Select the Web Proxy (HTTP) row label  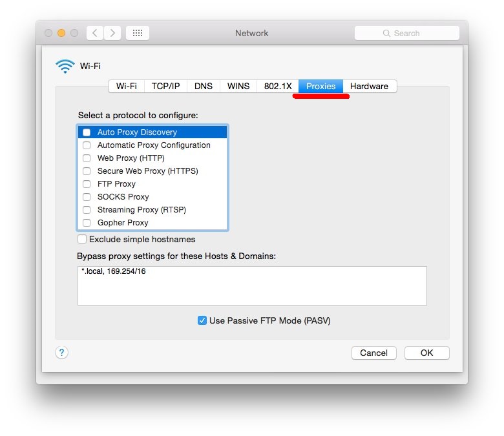[x=131, y=158]
